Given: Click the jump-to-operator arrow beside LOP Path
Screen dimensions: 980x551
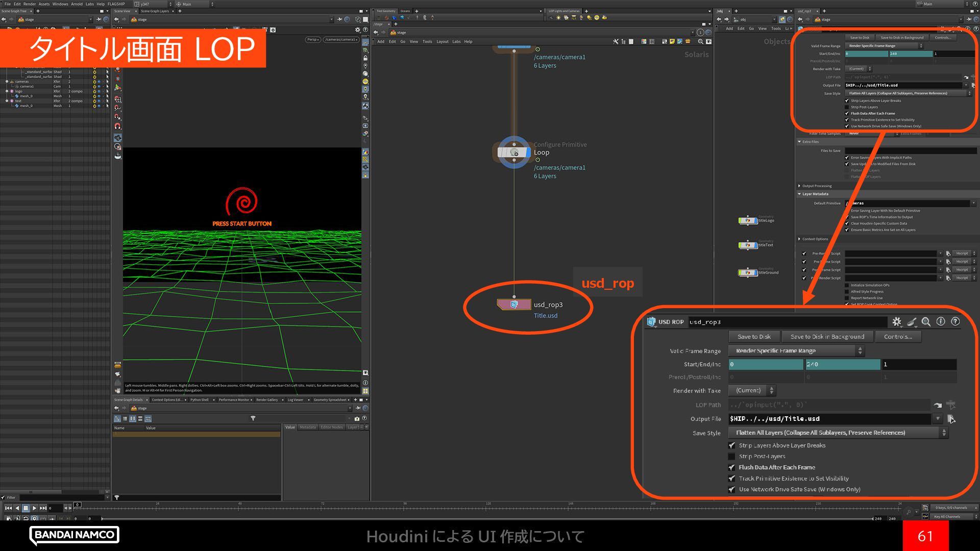Looking at the screenshot, I should [938, 405].
